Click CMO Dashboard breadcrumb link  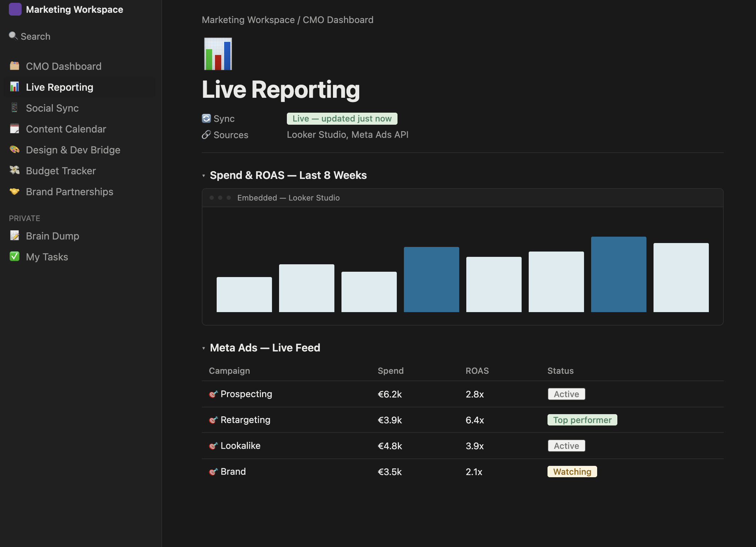tap(338, 20)
